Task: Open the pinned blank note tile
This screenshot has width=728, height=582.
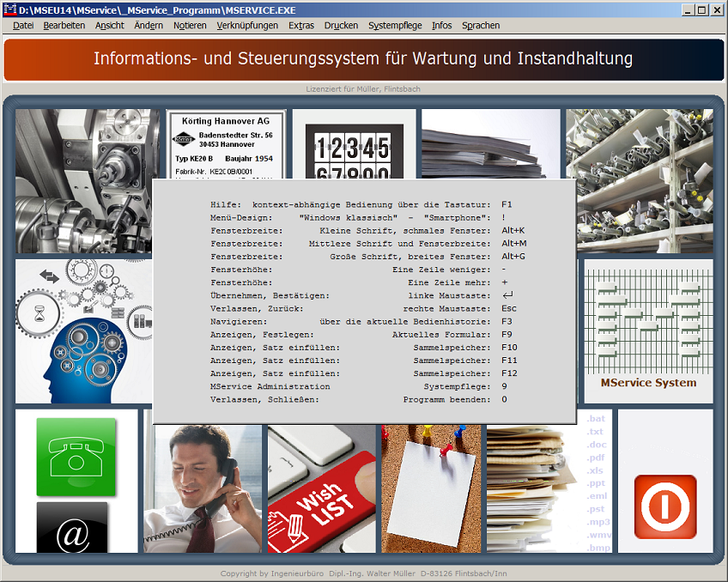Action: [x=431, y=489]
